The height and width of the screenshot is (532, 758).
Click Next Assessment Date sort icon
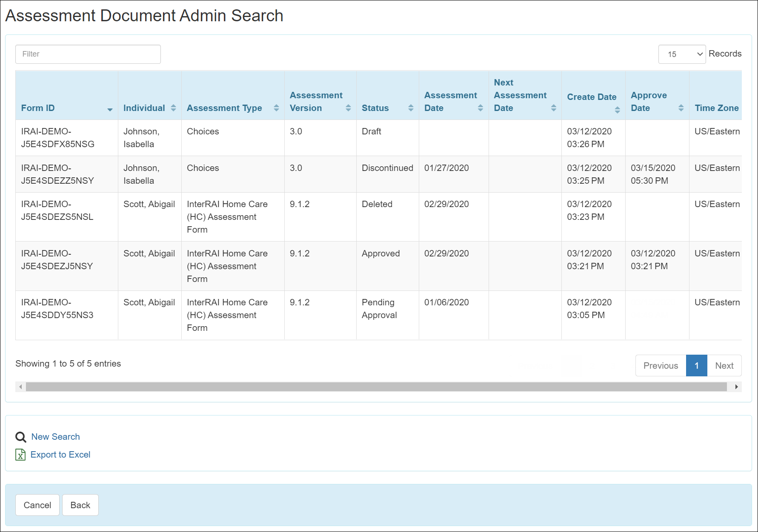click(x=553, y=108)
